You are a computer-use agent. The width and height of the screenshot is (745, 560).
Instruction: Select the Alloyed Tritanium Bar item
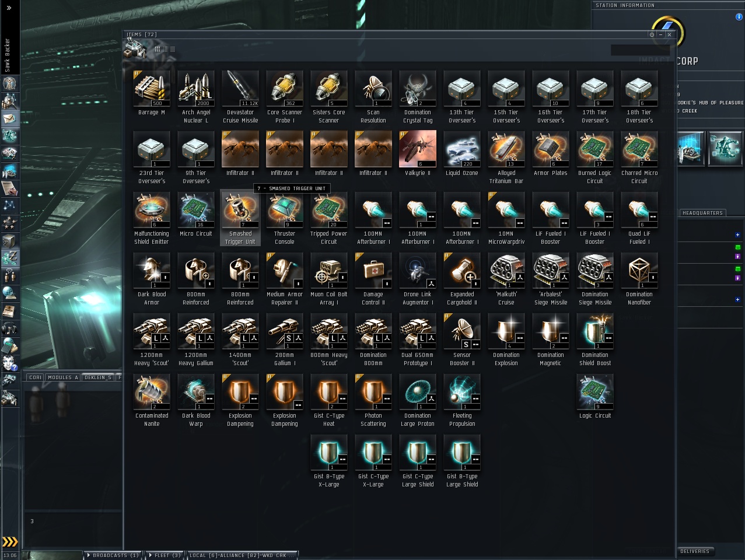[x=506, y=150]
